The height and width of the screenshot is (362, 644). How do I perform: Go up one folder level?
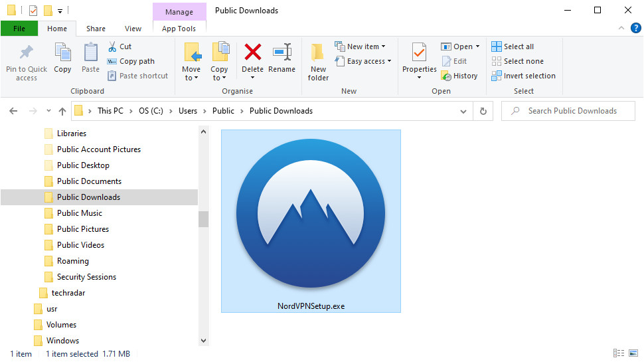pos(62,111)
